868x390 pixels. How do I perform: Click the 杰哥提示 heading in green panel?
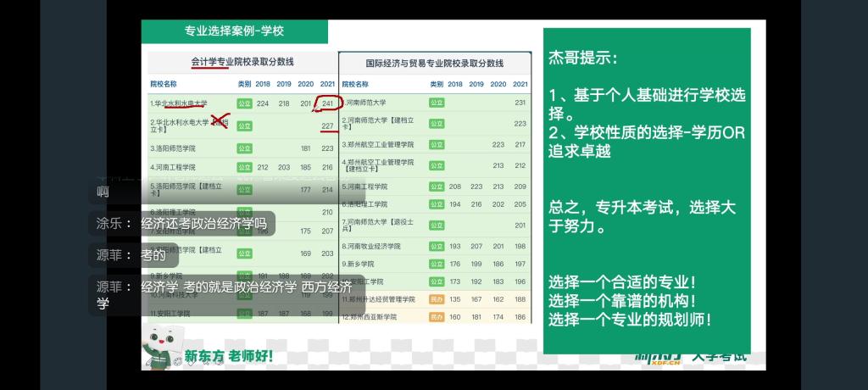583,58
